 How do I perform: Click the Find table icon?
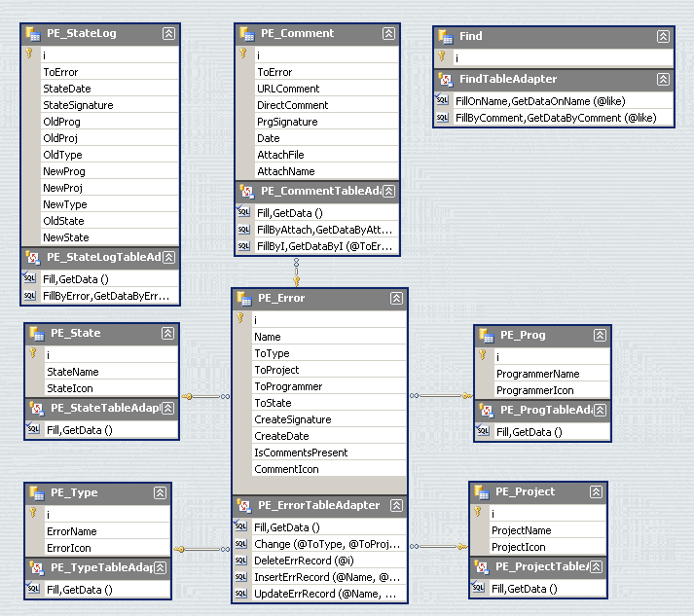click(446, 37)
